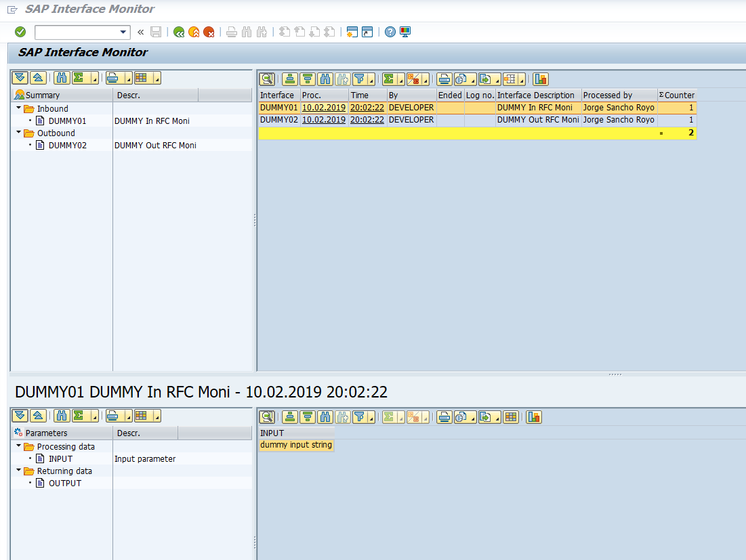
Task: Click Subtotals icon in upper grid toolbar
Action: tap(413, 79)
